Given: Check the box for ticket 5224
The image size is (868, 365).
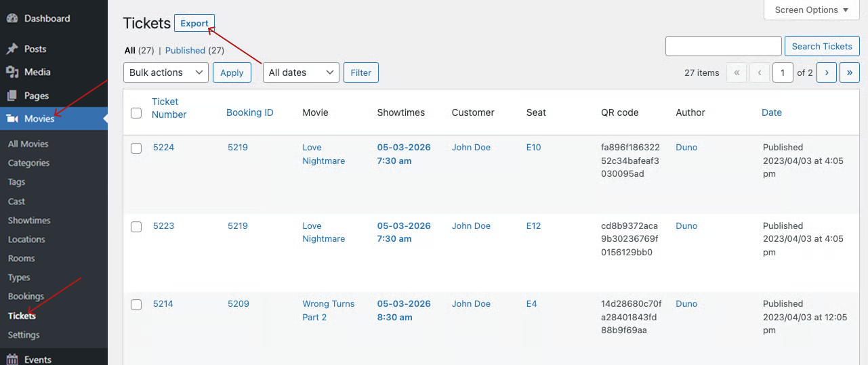Looking at the screenshot, I should click(136, 148).
